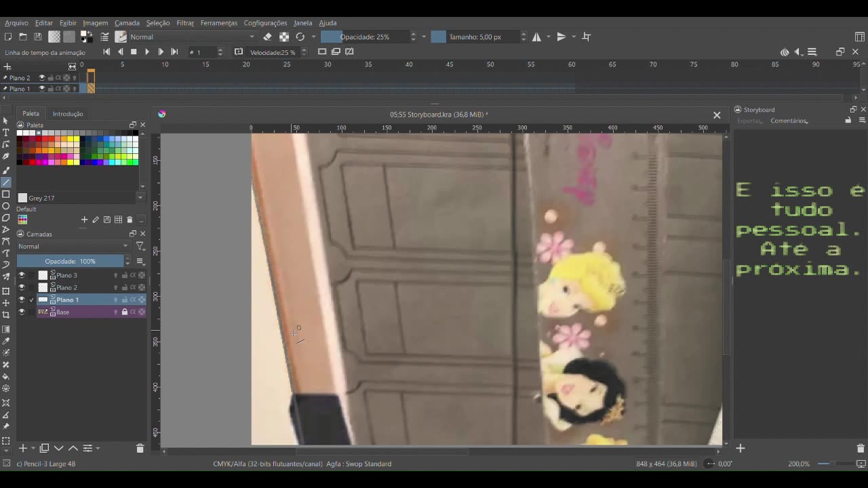868x488 pixels.
Task: Toggle preserve alpha
Action: (x=284, y=37)
